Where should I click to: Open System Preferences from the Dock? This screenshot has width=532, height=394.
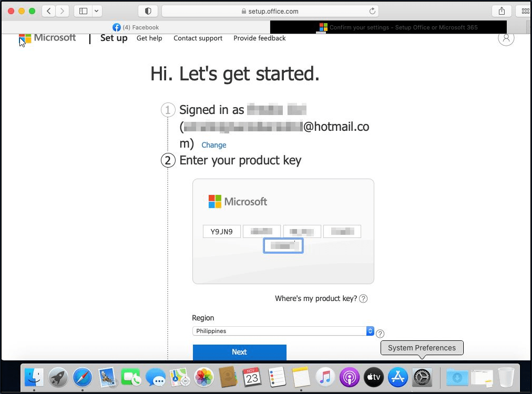click(x=422, y=377)
